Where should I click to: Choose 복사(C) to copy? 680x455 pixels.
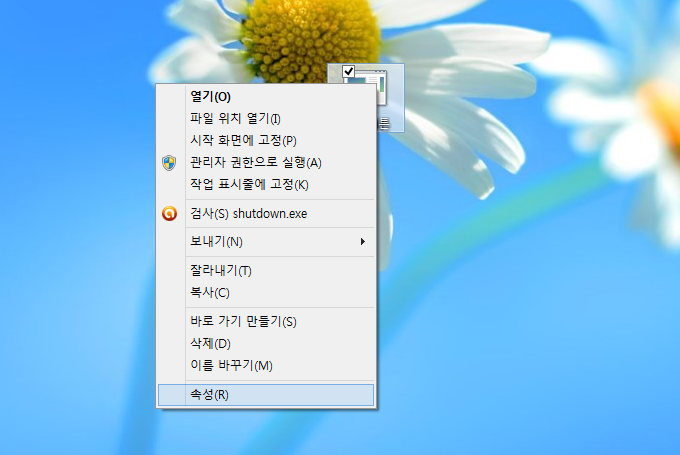(266, 293)
